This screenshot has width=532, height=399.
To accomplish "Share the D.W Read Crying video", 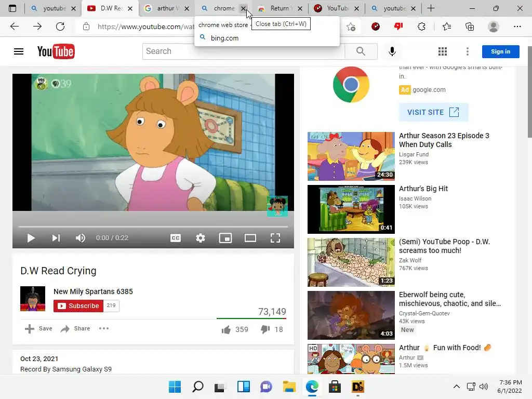I will tap(75, 328).
